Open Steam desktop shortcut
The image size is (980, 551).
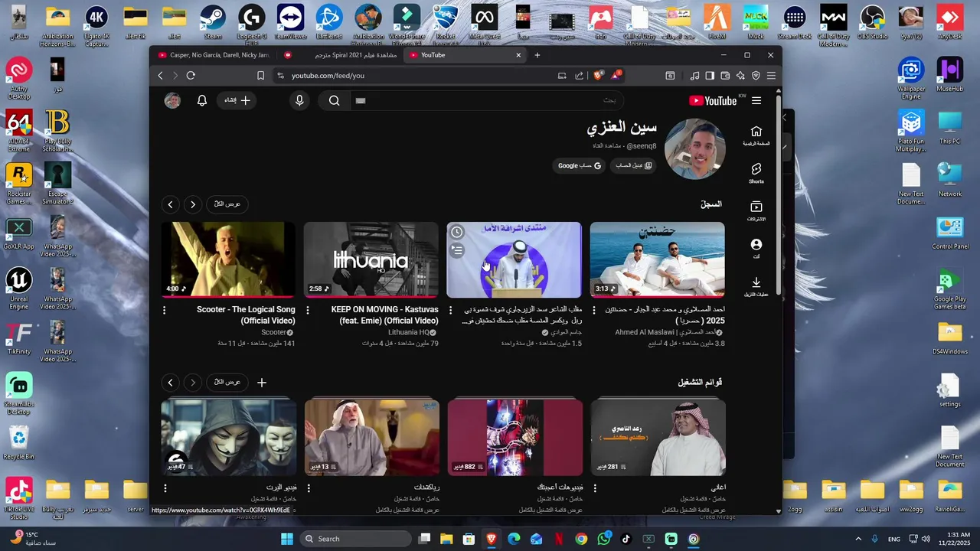(213, 23)
